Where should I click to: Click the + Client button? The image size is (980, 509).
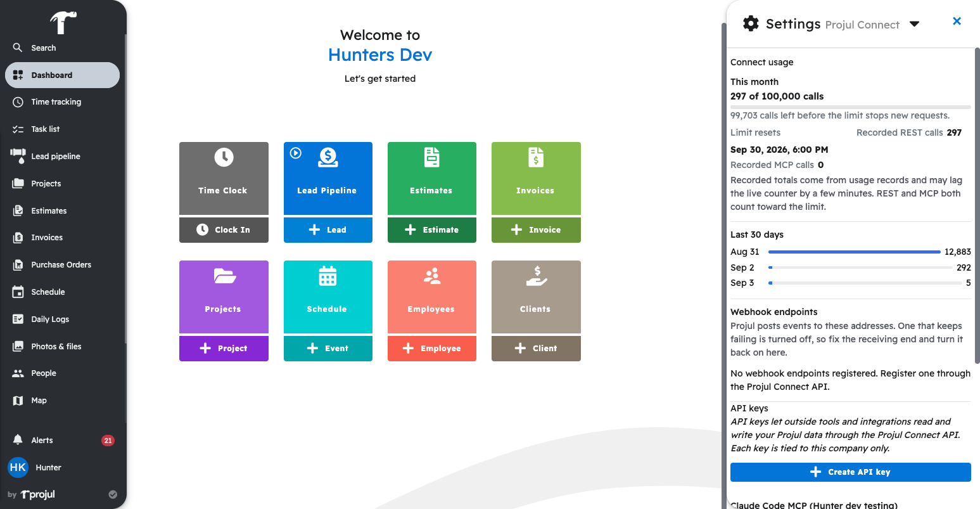coord(536,349)
